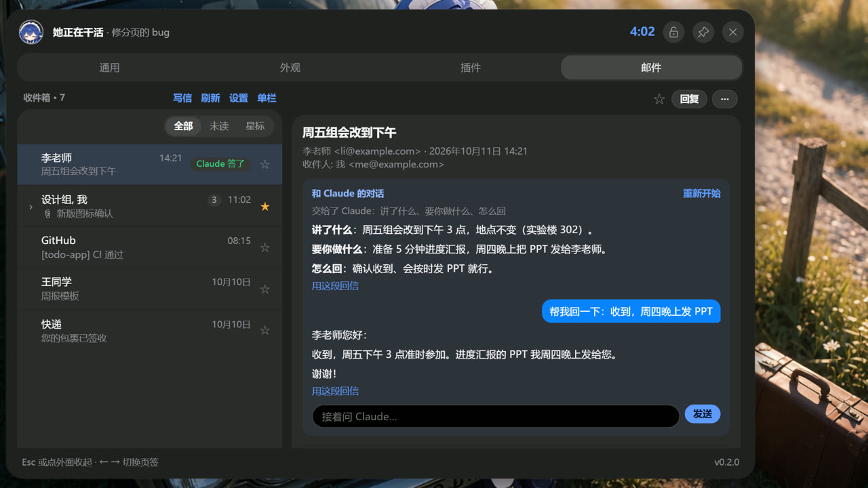Click the v0.2.0 version label

coord(726,462)
